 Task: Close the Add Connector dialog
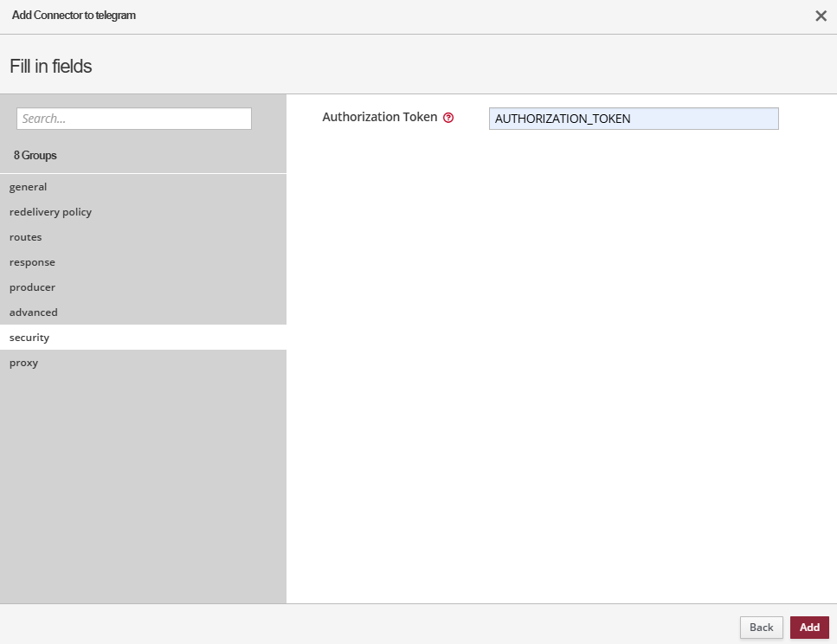point(821,16)
